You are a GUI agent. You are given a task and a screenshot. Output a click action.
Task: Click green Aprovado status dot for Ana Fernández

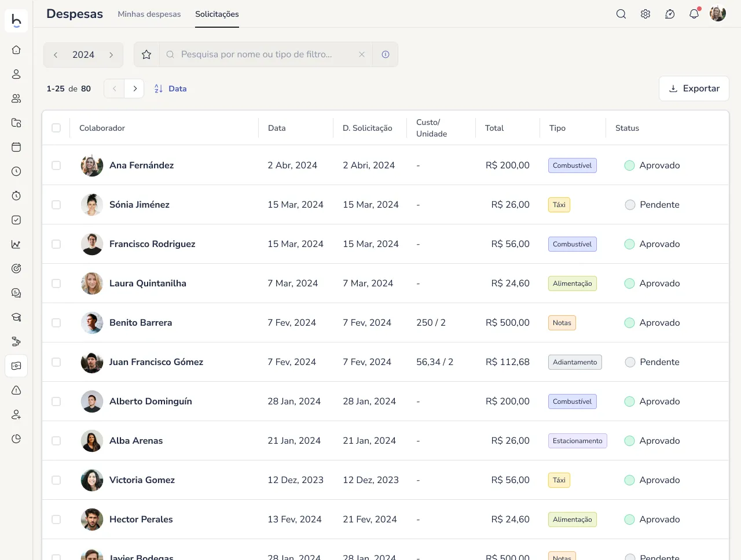pyautogui.click(x=630, y=165)
